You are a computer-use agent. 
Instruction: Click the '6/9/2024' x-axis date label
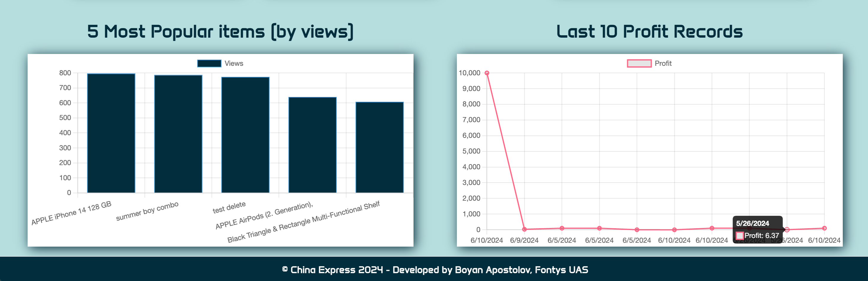click(524, 240)
